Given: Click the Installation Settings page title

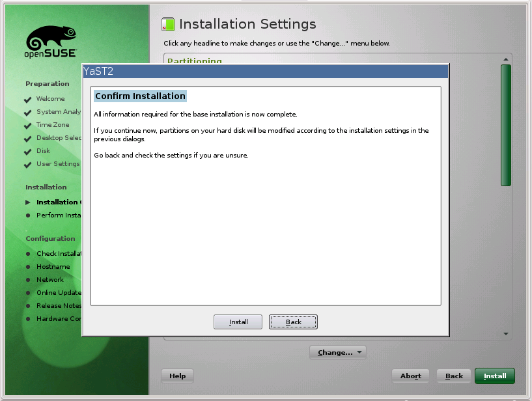Looking at the screenshot, I should 247,24.
